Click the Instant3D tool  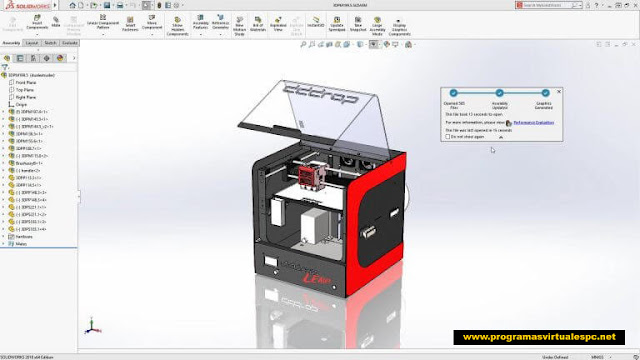pyautogui.click(x=316, y=22)
